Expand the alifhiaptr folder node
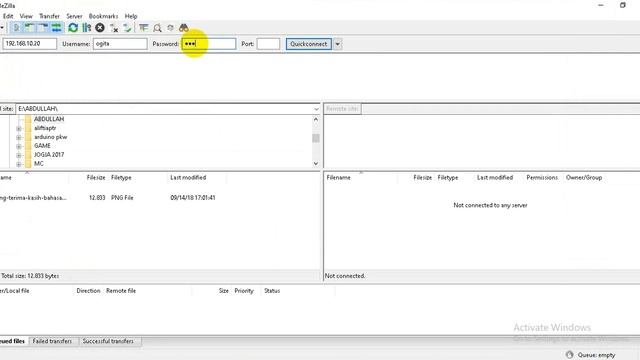 (18, 128)
